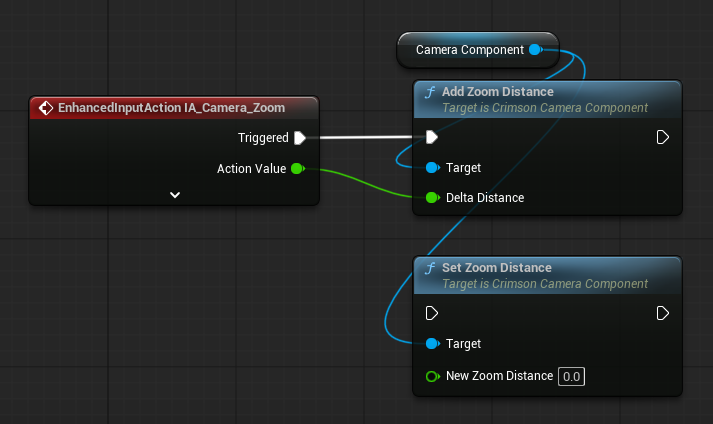The width and height of the screenshot is (713, 424).
Task: Select the Set Zoom Distance node title
Action: (497, 268)
